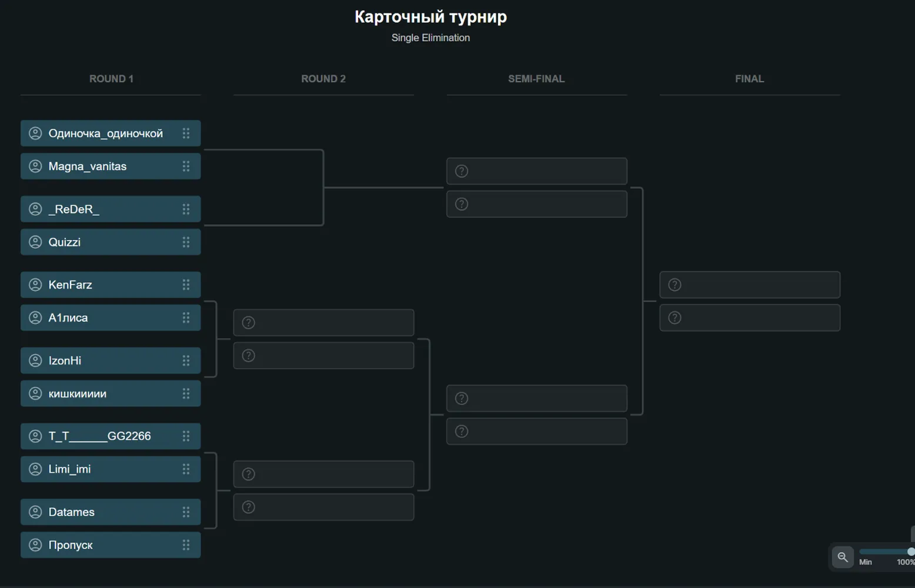Click the avatar icon of IzonHi
Image resolution: width=915 pixels, height=588 pixels.
(35, 360)
